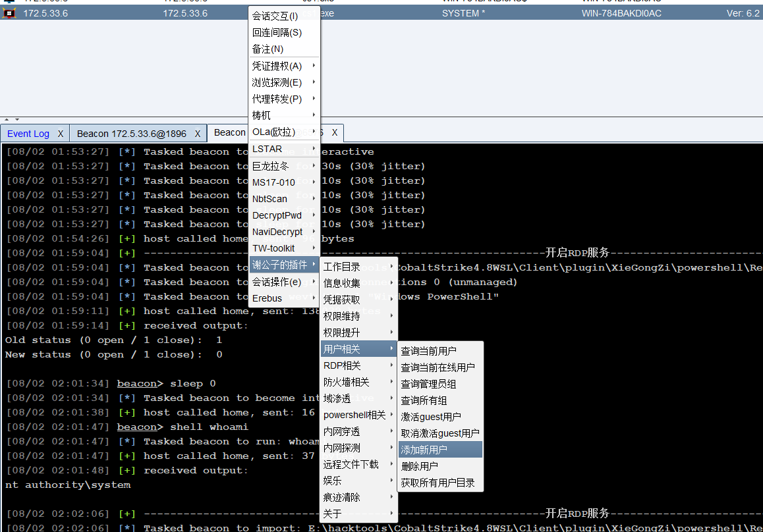
Task: Click 查询所有组 option
Action: click(440, 401)
